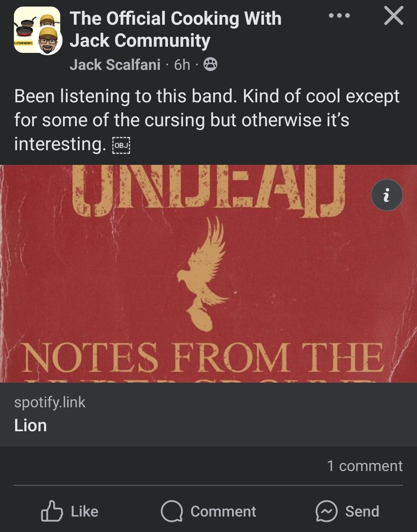Open The Official Cooking With Jack Community page
Screen dimensions: 417x532
click(176, 29)
